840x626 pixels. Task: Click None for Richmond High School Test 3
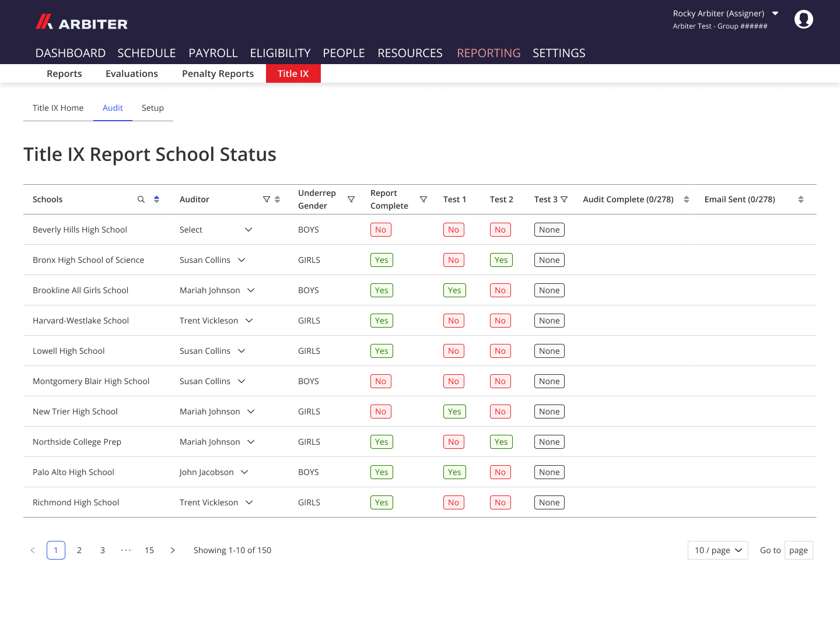click(x=549, y=502)
